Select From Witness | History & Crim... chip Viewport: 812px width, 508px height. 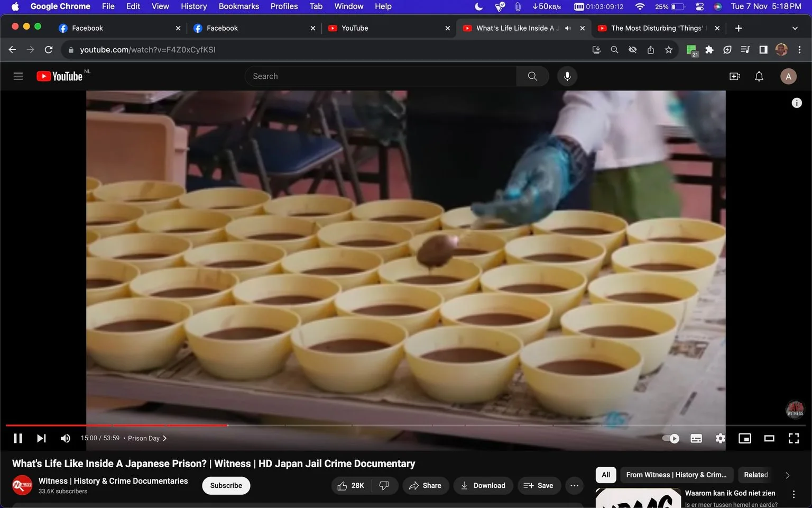677,475
